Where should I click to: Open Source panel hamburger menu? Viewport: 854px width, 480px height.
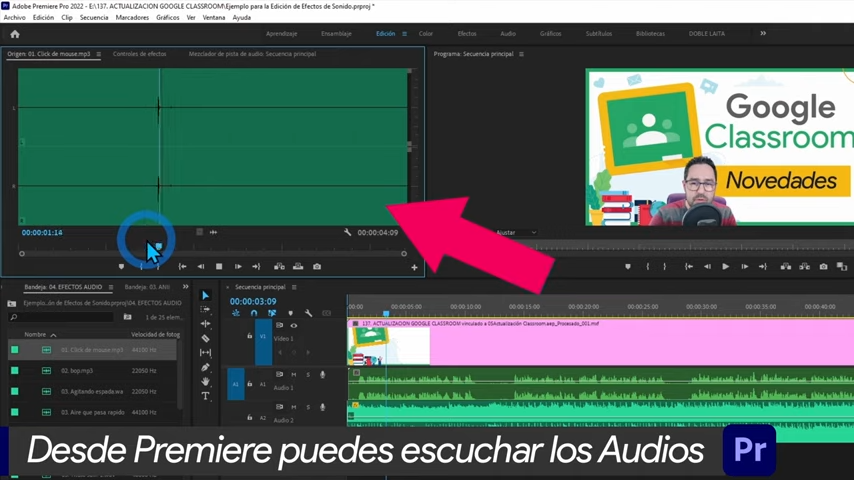pyautogui.click(x=99, y=54)
